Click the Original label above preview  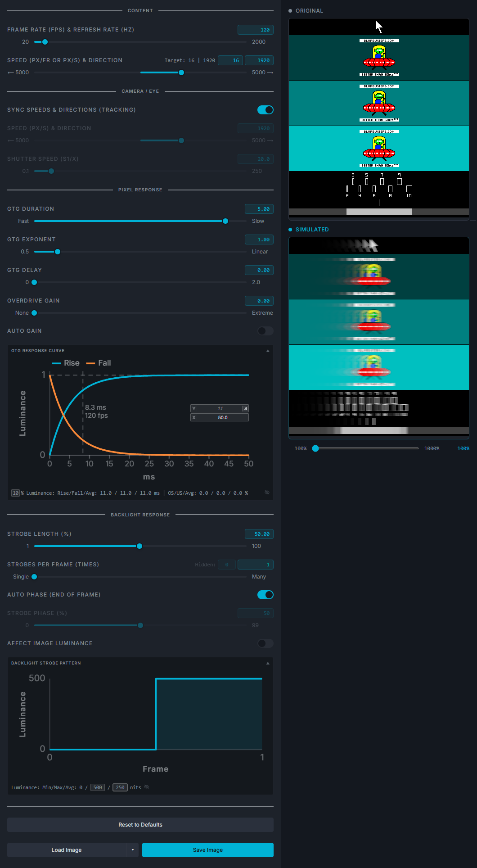309,11
